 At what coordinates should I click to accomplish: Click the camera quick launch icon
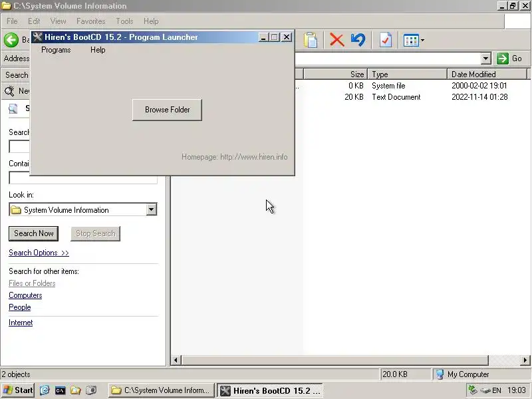(x=91, y=390)
